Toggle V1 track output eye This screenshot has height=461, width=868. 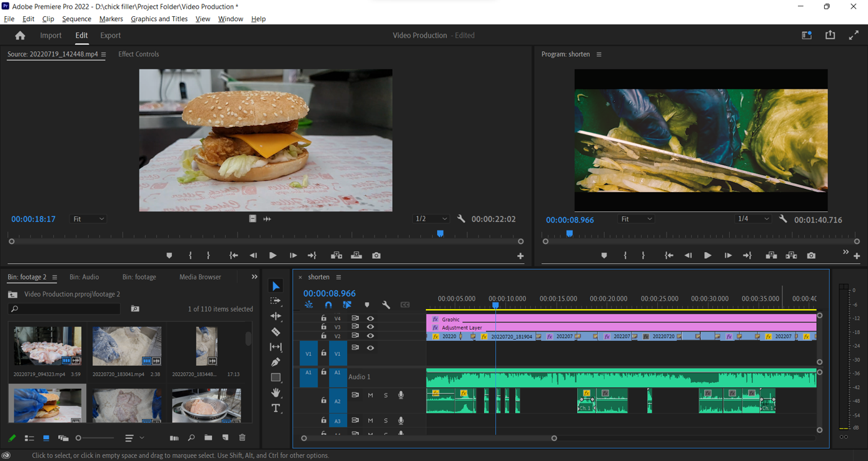370,348
